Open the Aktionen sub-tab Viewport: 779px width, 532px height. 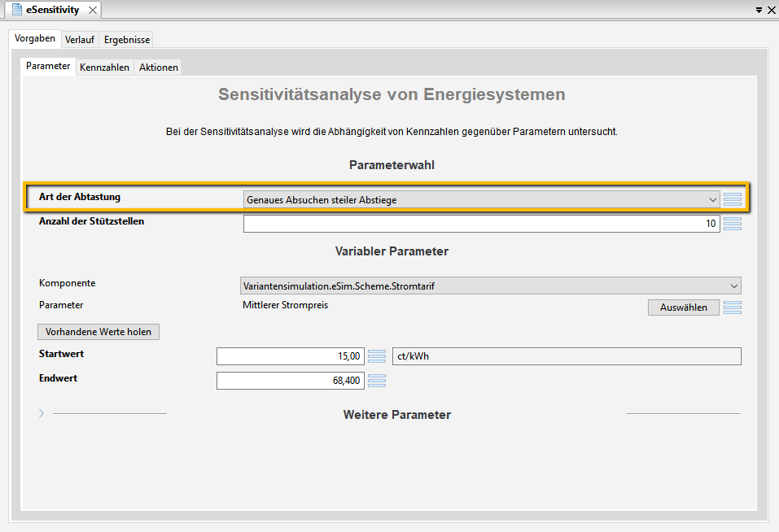pyautogui.click(x=159, y=68)
